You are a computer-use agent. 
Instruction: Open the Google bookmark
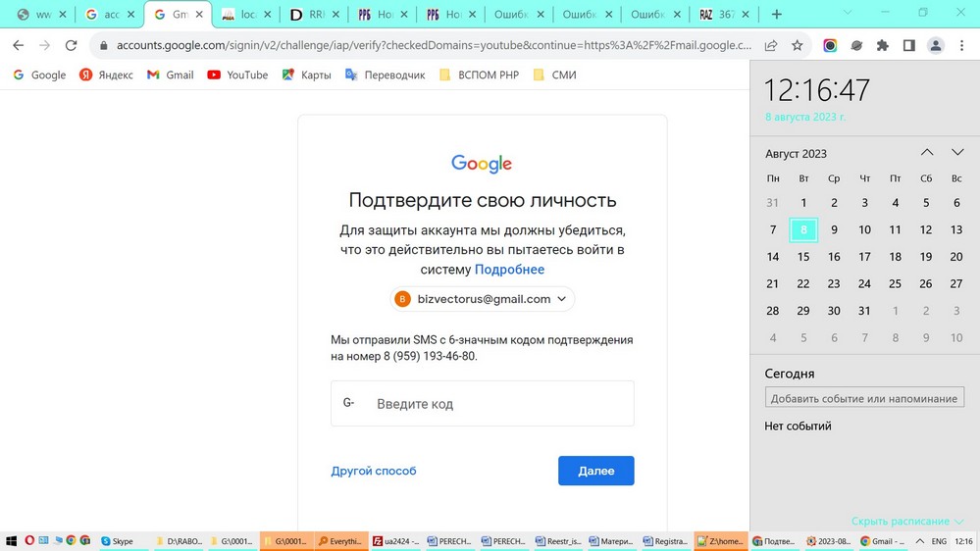click(x=39, y=75)
